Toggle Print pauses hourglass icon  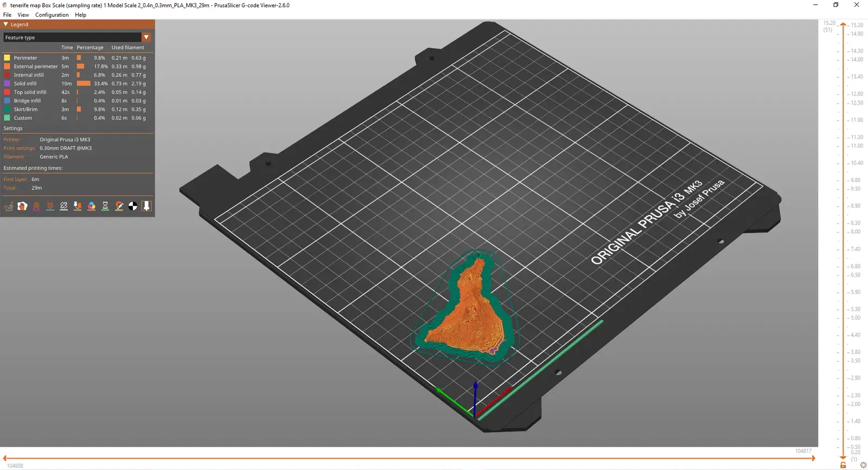coord(105,206)
